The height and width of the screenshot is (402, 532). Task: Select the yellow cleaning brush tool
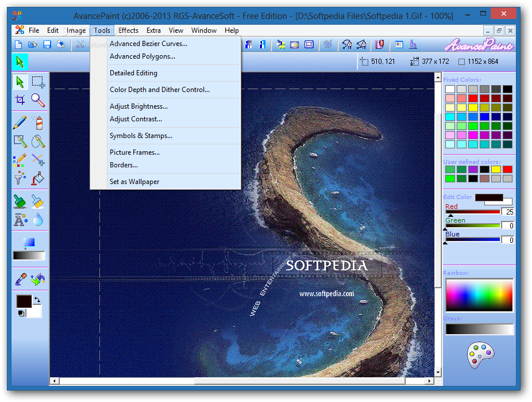38,201
